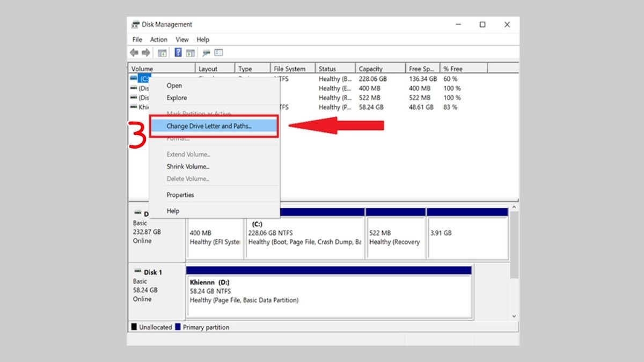Open the File menu

(x=137, y=40)
